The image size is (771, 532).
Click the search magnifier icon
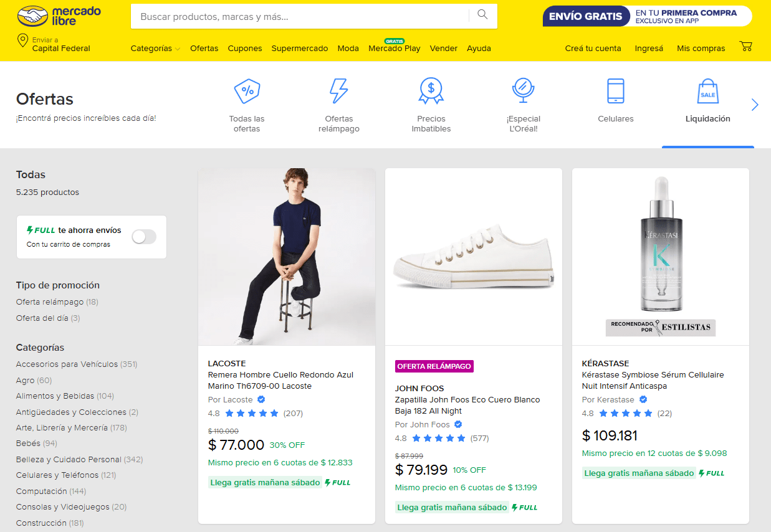pos(482,15)
